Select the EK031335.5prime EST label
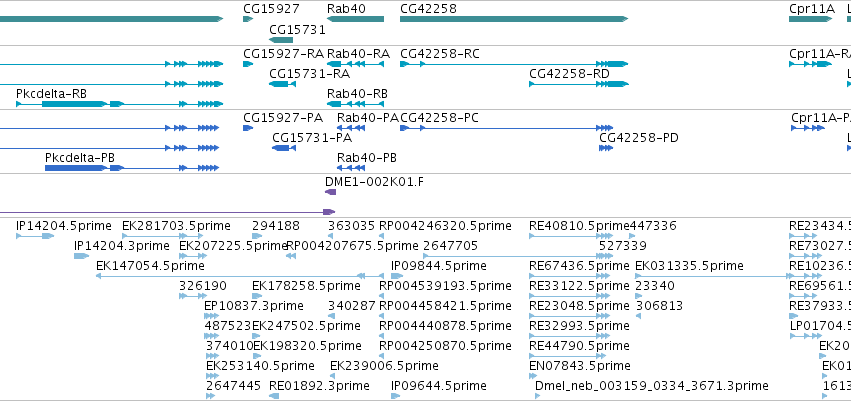The height and width of the screenshot is (401, 851). pyautogui.click(x=689, y=266)
